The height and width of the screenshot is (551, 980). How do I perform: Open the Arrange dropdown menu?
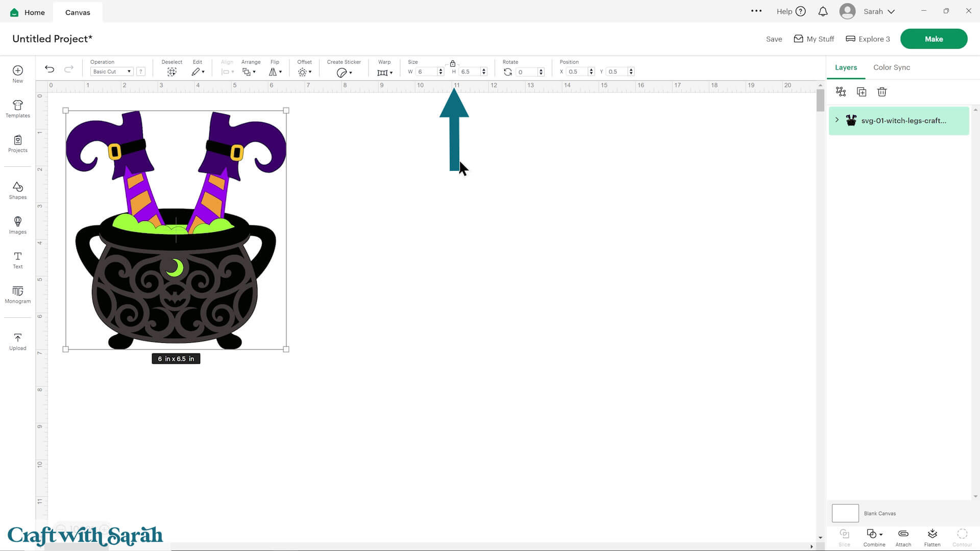point(249,71)
